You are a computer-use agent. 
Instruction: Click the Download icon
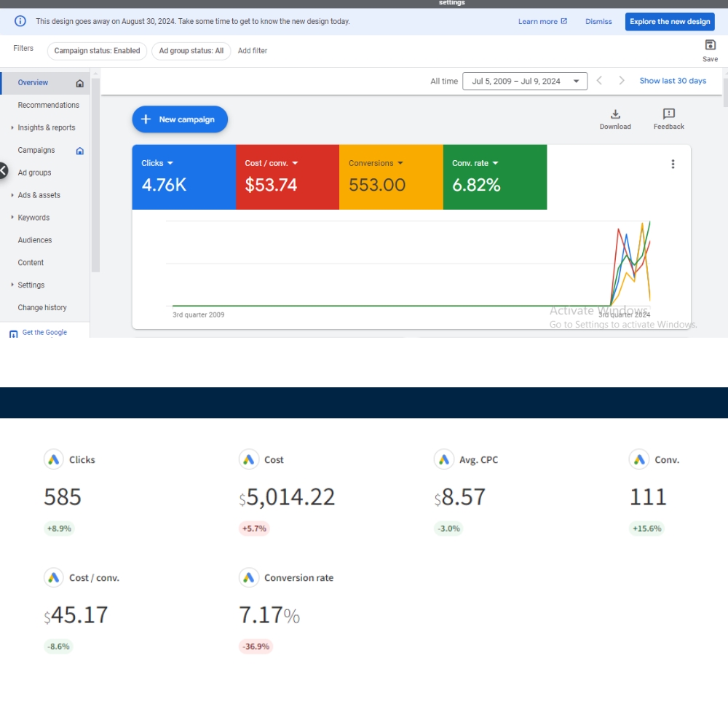(x=615, y=114)
